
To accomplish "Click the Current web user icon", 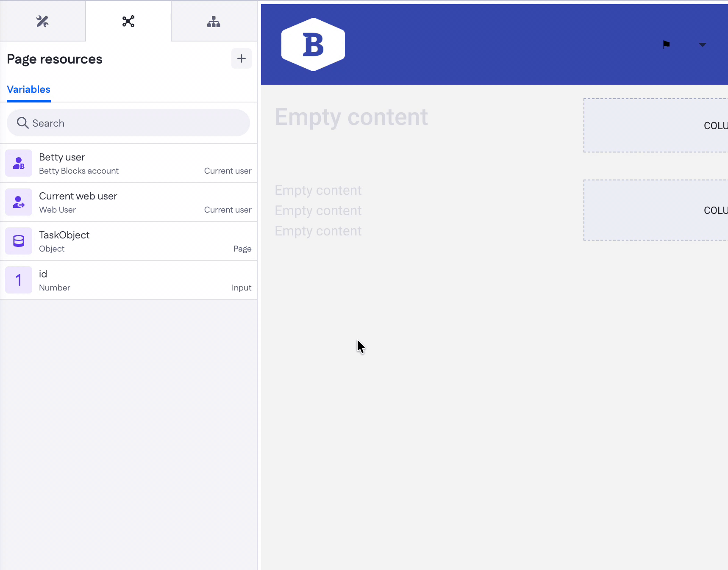I will point(19,202).
